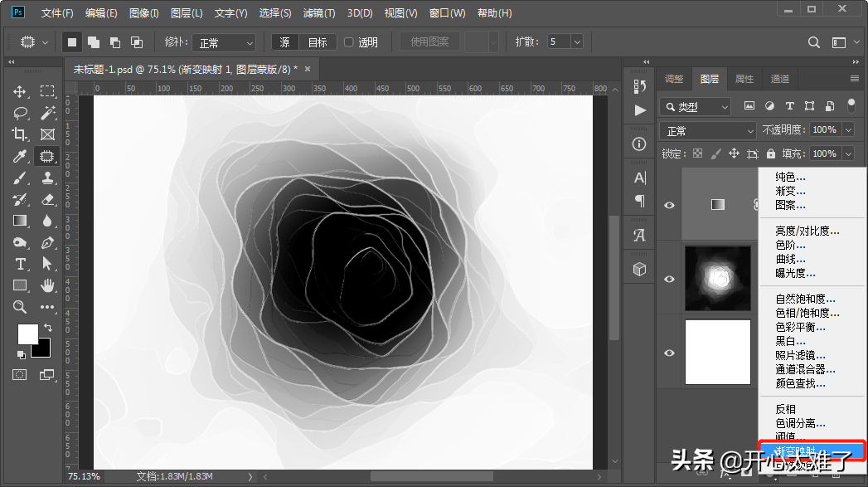The width and height of the screenshot is (868, 487).
Task: Click the 目标 button in options bar
Action: click(x=318, y=42)
